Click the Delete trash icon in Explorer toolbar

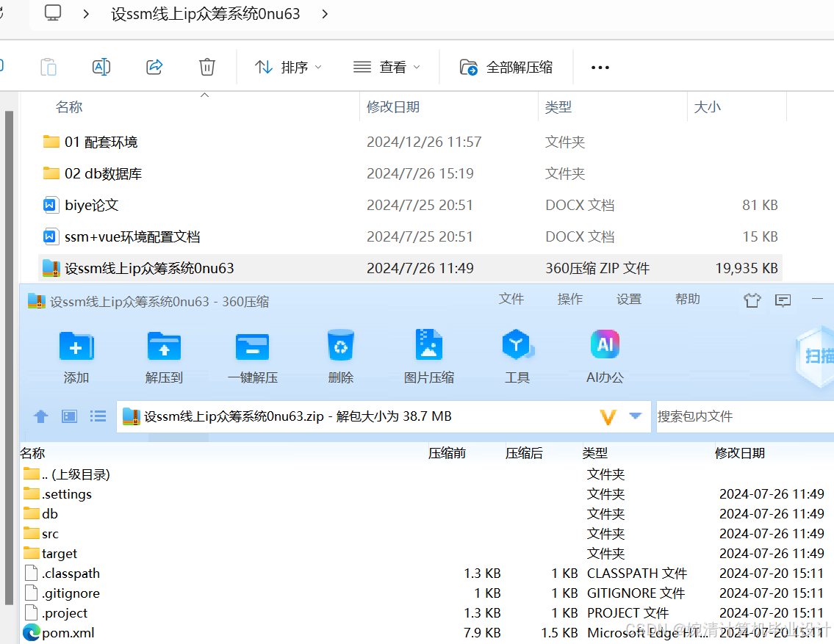pos(207,67)
